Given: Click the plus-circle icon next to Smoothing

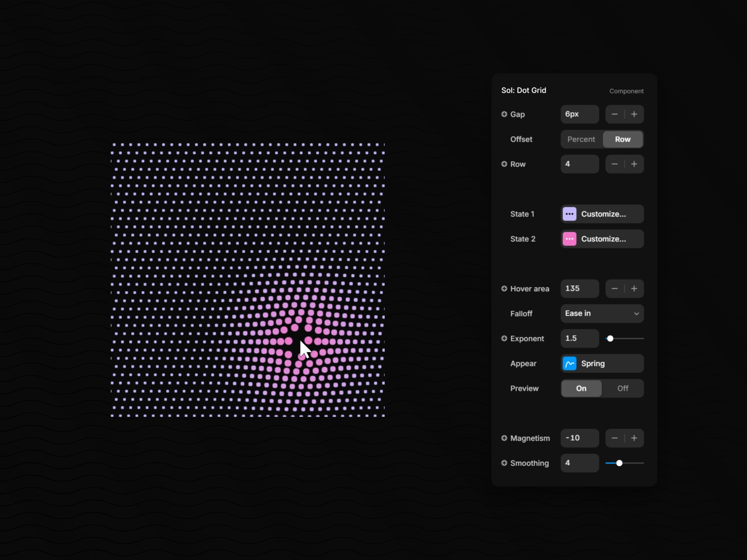Looking at the screenshot, I should click(505, 463).
